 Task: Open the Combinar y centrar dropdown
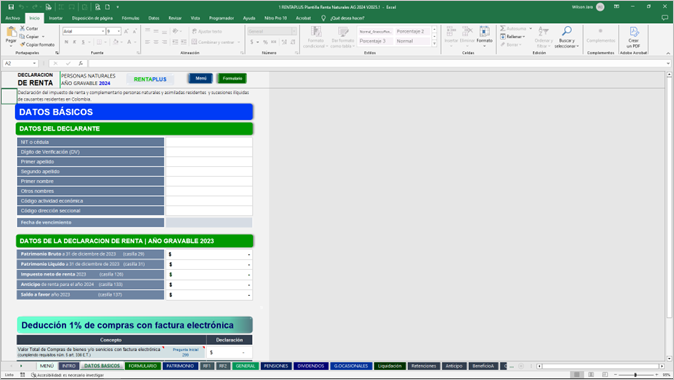point(239,42)
